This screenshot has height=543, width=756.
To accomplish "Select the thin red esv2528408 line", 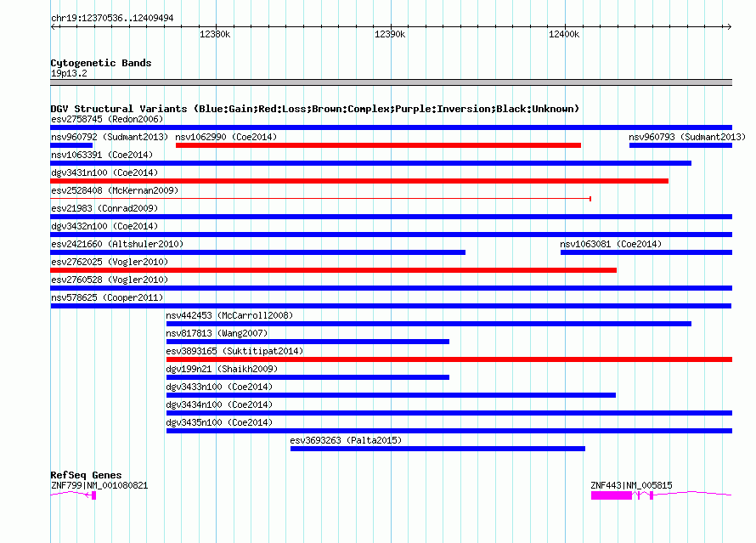I will tap(320, 199).
